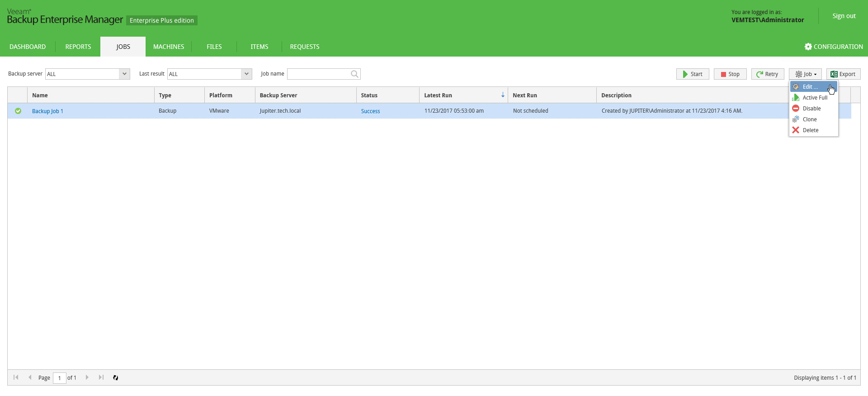The width and height of the screenshot is (868, 396).
Task: Go to previous page icon
Action: click(30, 377)
